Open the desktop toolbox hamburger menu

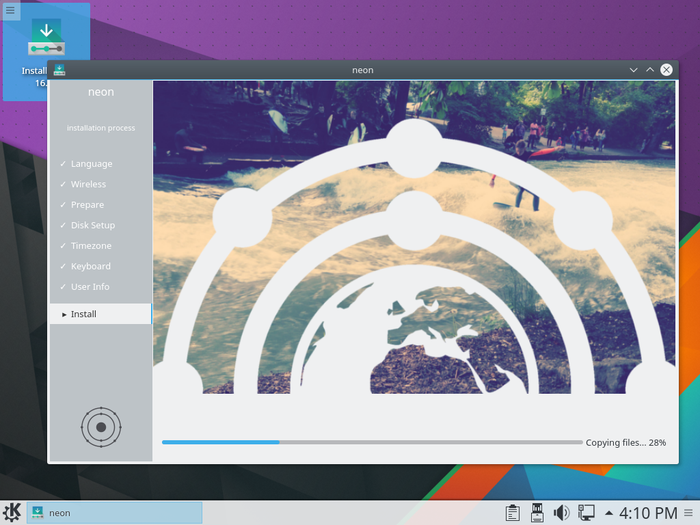(x=10, y=10)
